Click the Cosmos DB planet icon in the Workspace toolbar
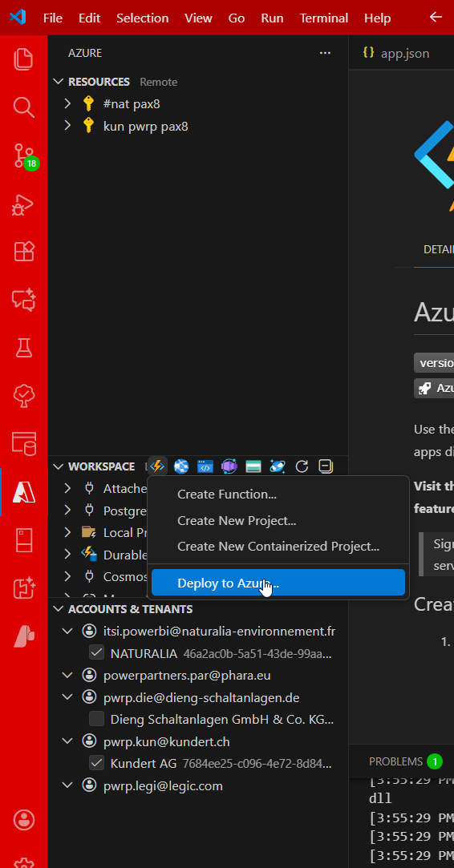Viewport: 454px width, 868px height. [x=278, y=466]
